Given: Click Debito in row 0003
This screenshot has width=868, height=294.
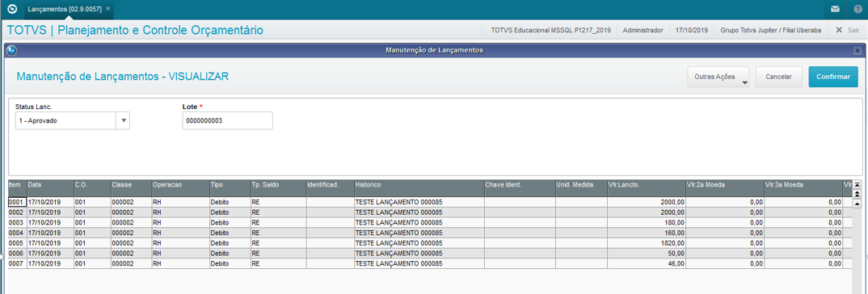Looking at the screenshot, I should pyautogui.click(x=220, y=223).
